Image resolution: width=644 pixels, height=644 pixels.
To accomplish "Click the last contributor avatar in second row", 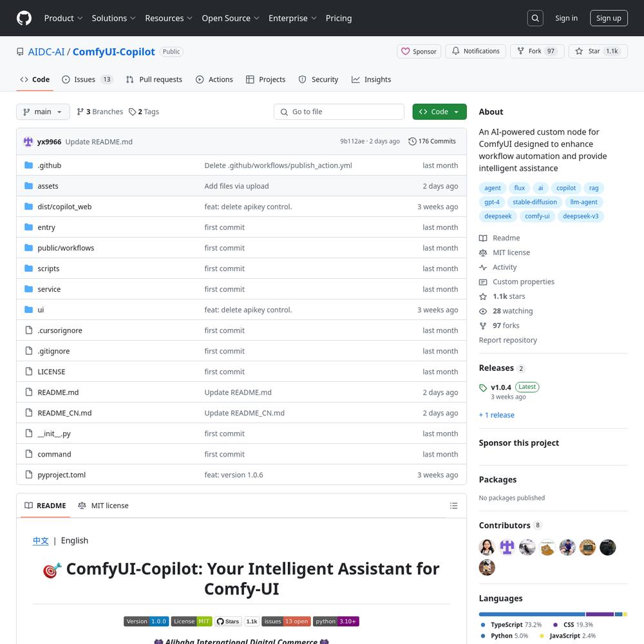I will [487, 567].
